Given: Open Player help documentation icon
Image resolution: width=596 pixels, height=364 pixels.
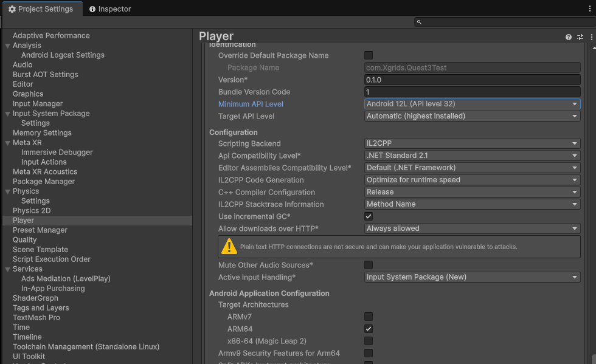Looking at the screenshot, I should pos(568,37).
